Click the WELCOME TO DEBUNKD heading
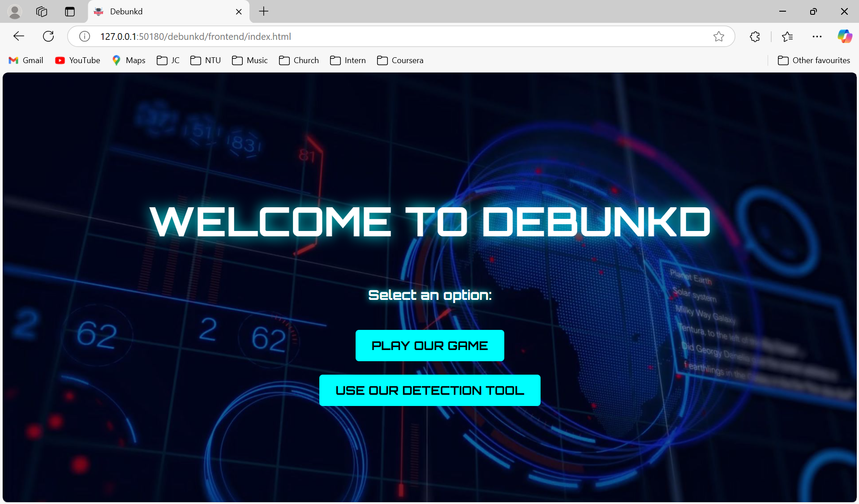Viewport: 859px width, 504px height. click(430, 222)
